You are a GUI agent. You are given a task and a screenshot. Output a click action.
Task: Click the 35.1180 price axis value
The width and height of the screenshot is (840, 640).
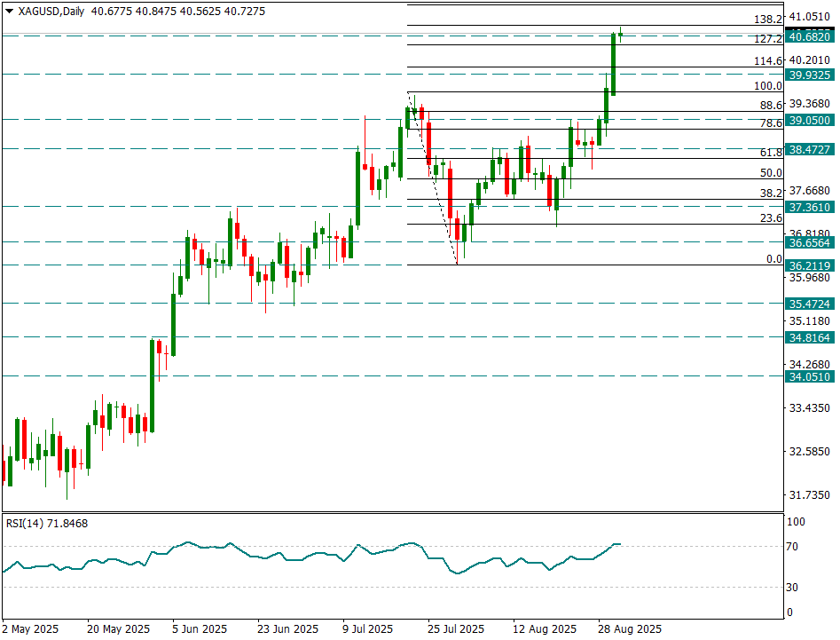coord(810,320)
